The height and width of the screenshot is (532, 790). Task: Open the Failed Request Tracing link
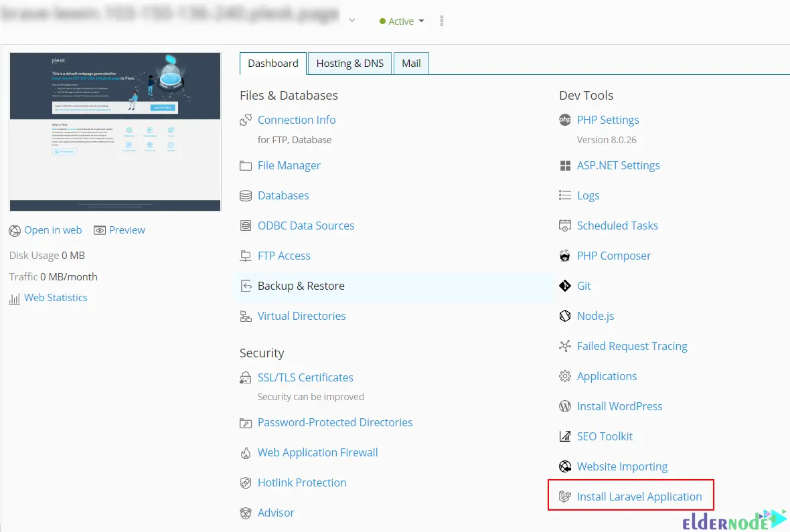coord(632,346)
